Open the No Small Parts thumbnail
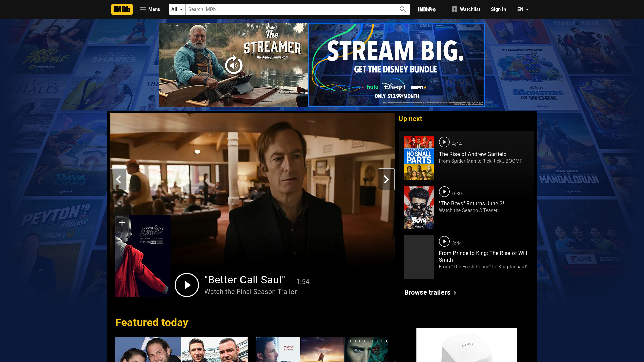Screen dimensions: 644x362 click(419, 158)
